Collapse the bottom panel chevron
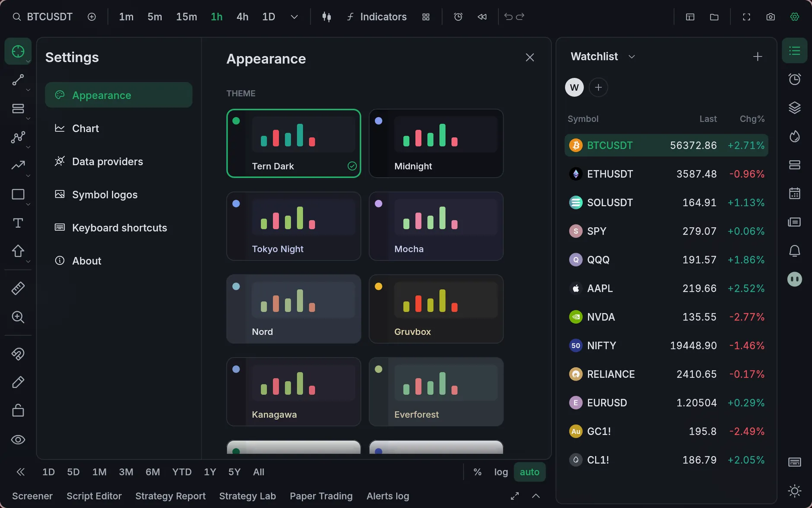Image resolution: width=812 pixels, height=508 pixels. pyautogui.click(x=536, y=496)
